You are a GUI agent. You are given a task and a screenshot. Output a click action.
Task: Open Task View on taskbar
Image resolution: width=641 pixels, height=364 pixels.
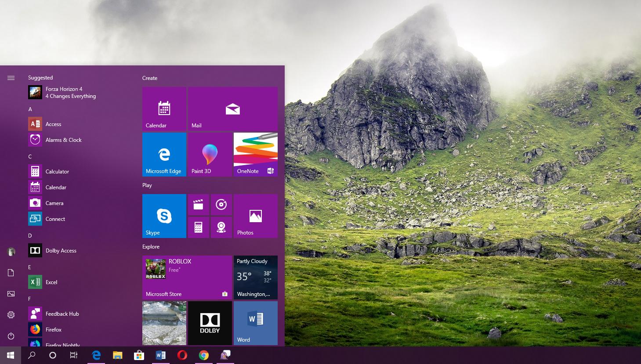[74, 355]
